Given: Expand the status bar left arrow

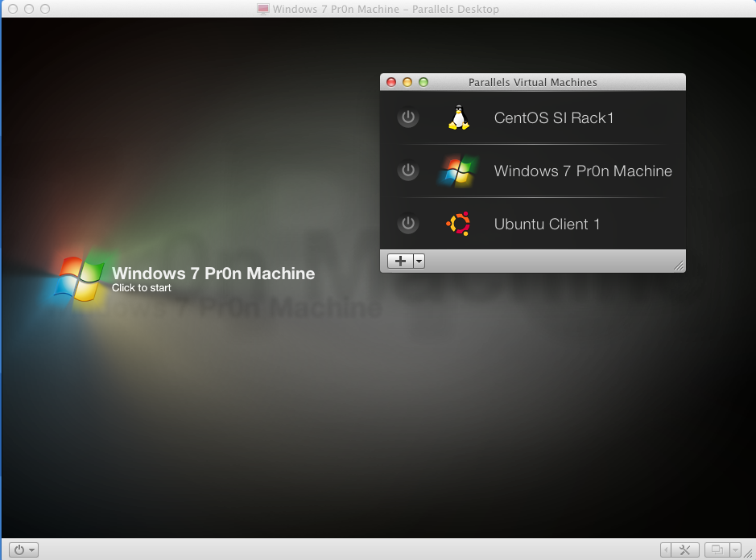Looking at the screenshot, I should click(666, 550).
